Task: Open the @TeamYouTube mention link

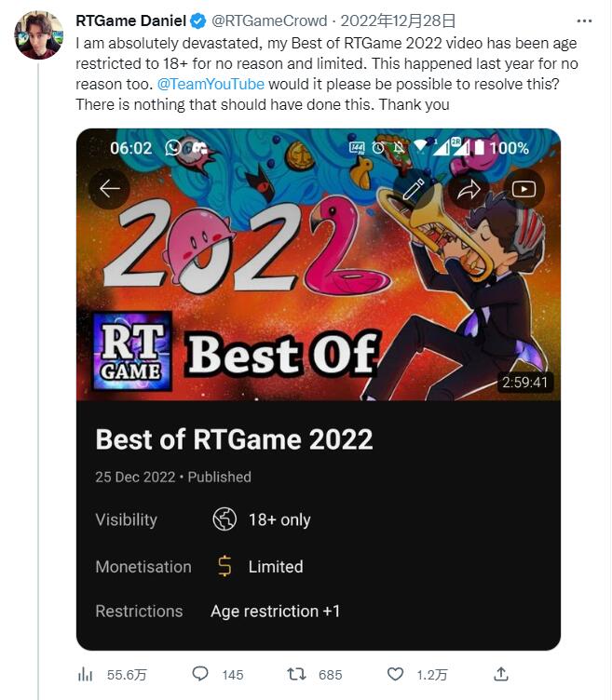Action: pyautogui.click(x=211, y=84)
